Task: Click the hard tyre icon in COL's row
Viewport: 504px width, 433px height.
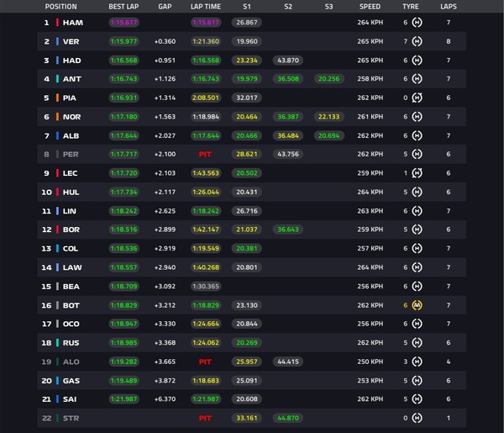Action: [x=417, y=248]
